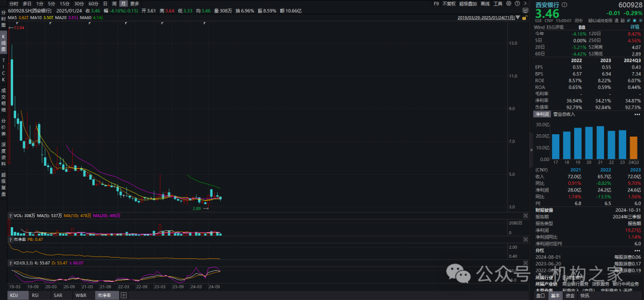Click the help question mark icon

click(518, 4)
